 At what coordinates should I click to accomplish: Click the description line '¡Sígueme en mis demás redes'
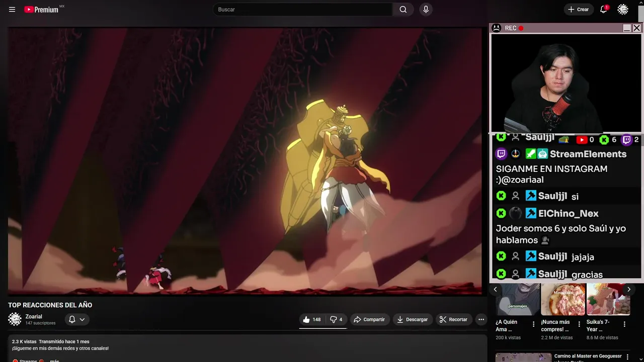tap(60, 348)
